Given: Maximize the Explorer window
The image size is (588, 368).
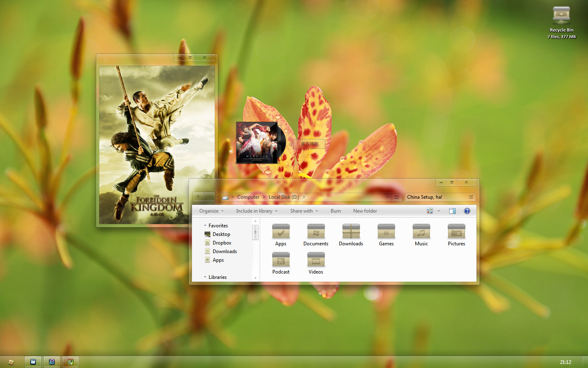Looking at the screenshot, I should click(x=452, y=182).
